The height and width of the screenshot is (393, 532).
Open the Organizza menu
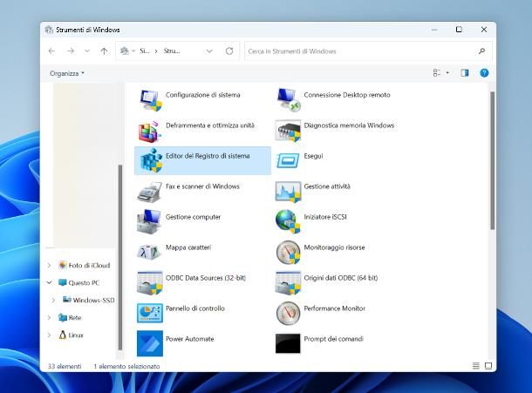pyautogui.click(x=67, y=73)
